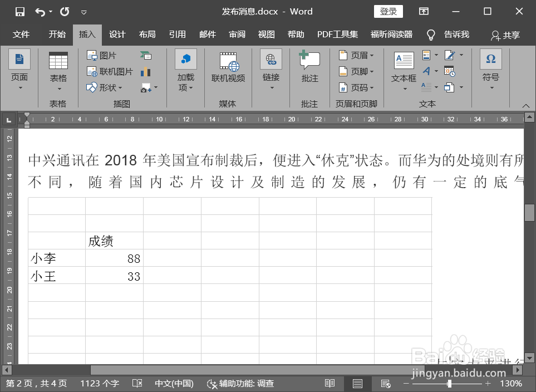The height and width of the screenshot is (392, 536).
Task: Click the table cell containing 小王
Action: pyautogui.click(x=57, y=276)
